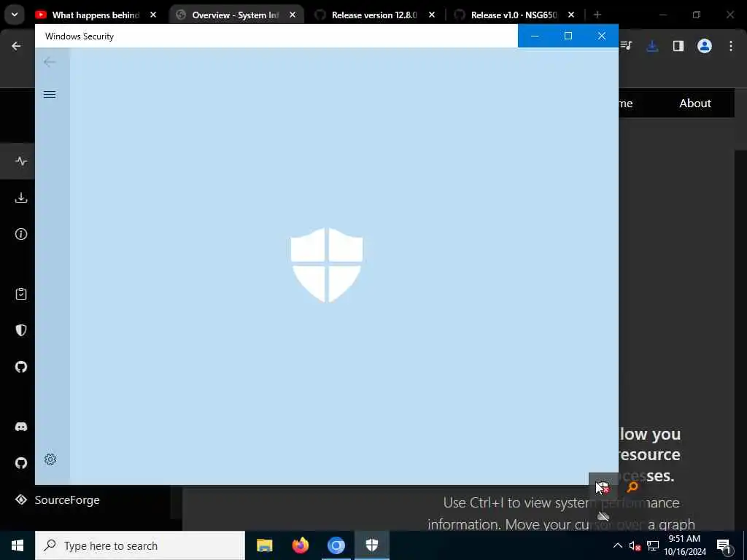Click Windows Security icon in tray overflow
The image size is (747, 560).
click(x=603, y=487)
